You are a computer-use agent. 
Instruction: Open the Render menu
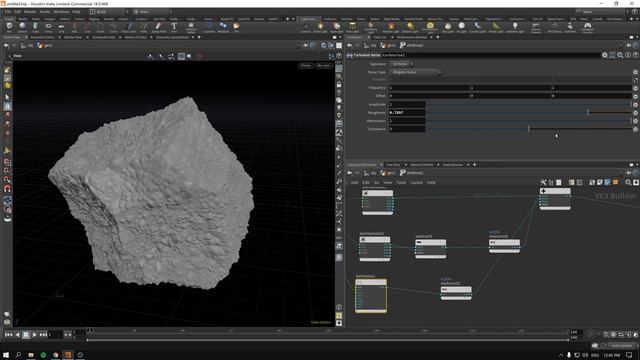pyautogui.click(x=30, y=12)
